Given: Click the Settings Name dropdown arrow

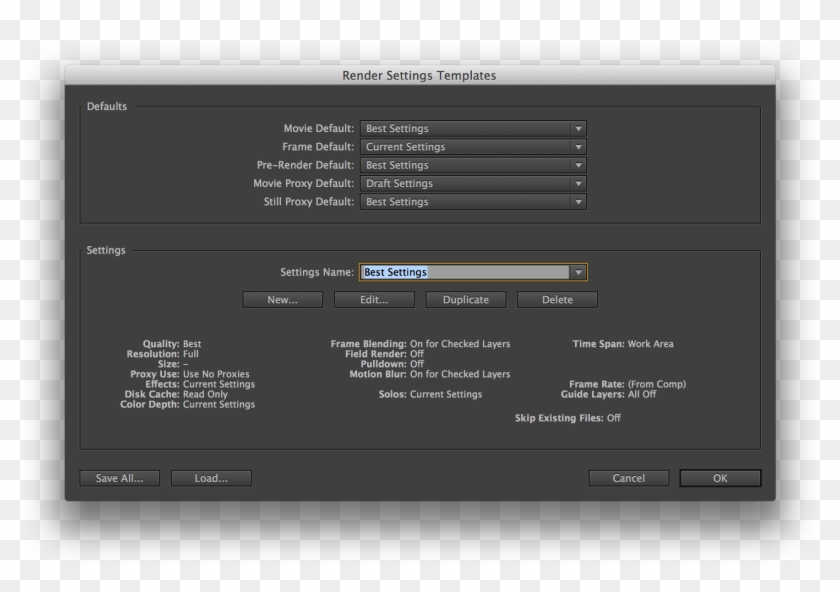Looking at the screenshot, I should [577, 272].
